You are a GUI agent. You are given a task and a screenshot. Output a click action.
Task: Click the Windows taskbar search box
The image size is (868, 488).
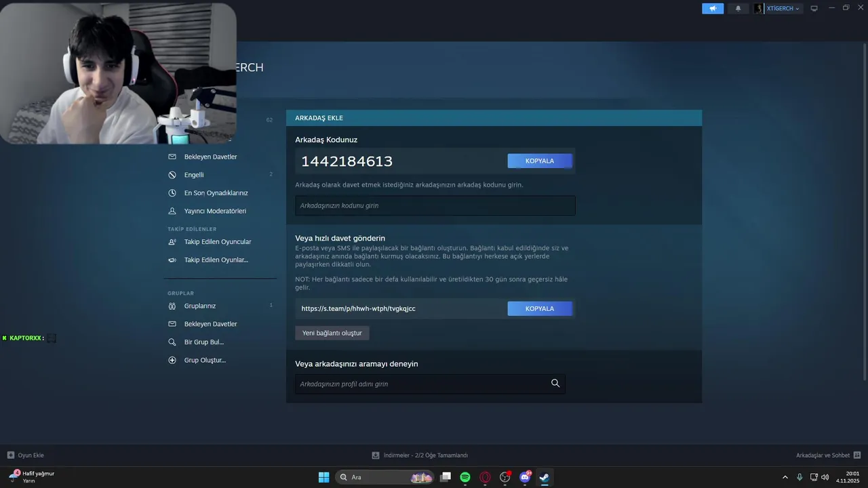click(385, 477)
